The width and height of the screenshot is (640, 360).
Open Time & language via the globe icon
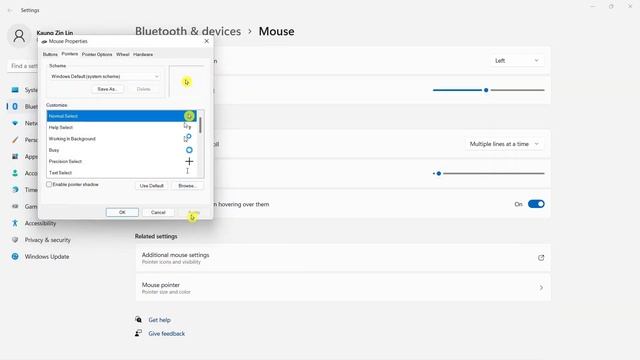tap(15, 190)
